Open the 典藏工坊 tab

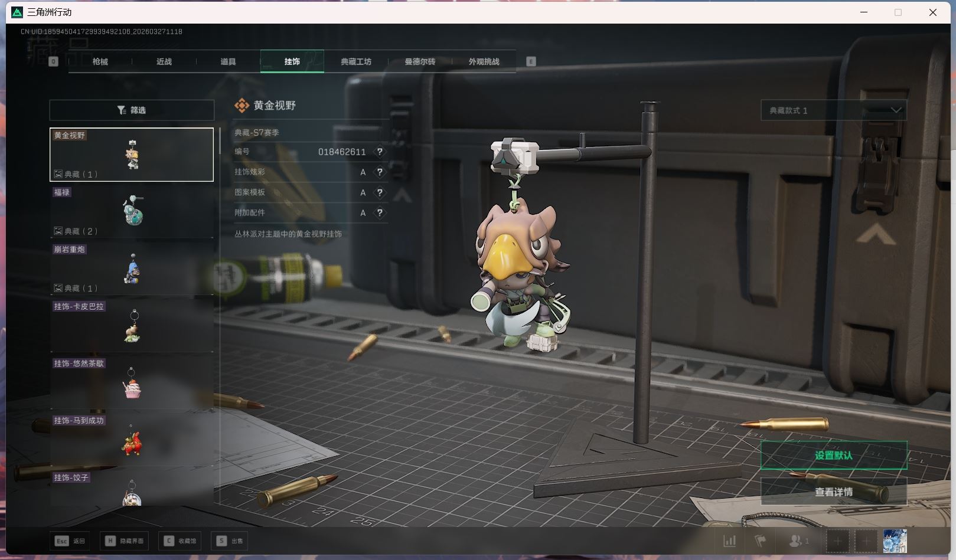(356, 61)
